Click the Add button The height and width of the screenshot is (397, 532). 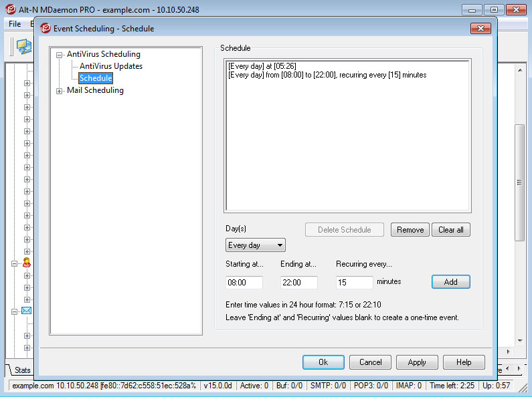(x=450, y=282)
